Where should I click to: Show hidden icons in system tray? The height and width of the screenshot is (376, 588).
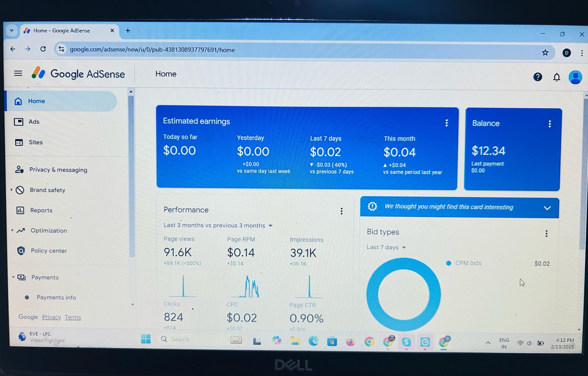(488, 343)
